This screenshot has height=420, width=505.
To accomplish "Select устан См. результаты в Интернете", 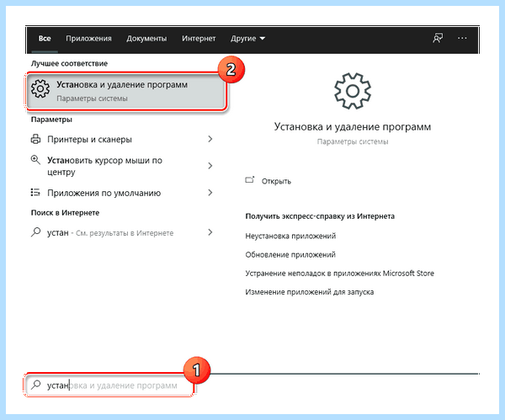I will tap(122, 232).
